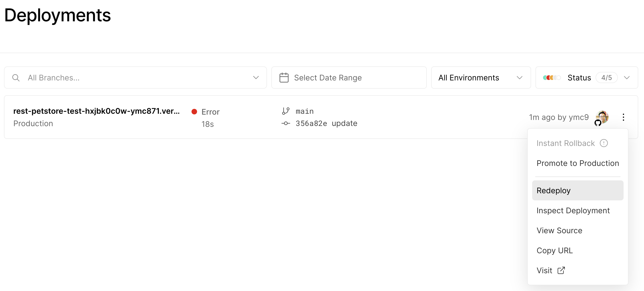Click the colored status dots indicator

[552, 78]
